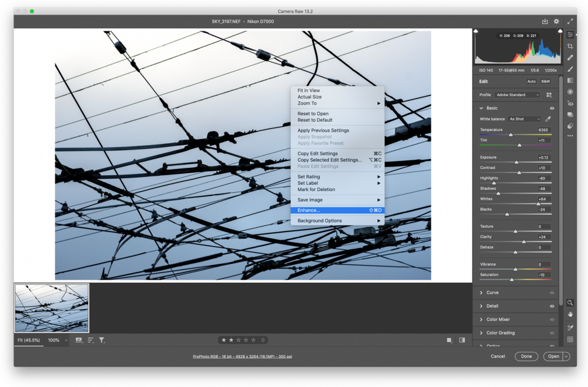Toggle Basic panel visibility eye
The height and width of the screenshot is (387, 588).
pyautogui.click(x=552, y=108)
